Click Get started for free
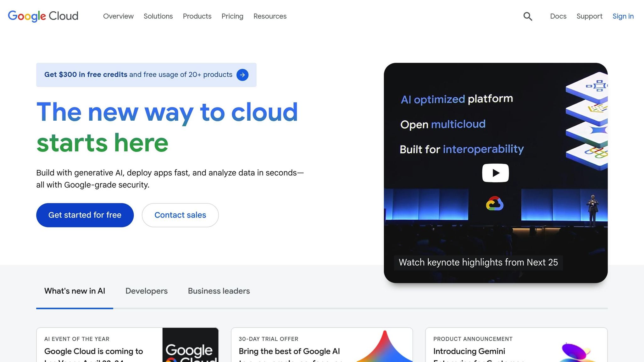 (x=85, y=215)
